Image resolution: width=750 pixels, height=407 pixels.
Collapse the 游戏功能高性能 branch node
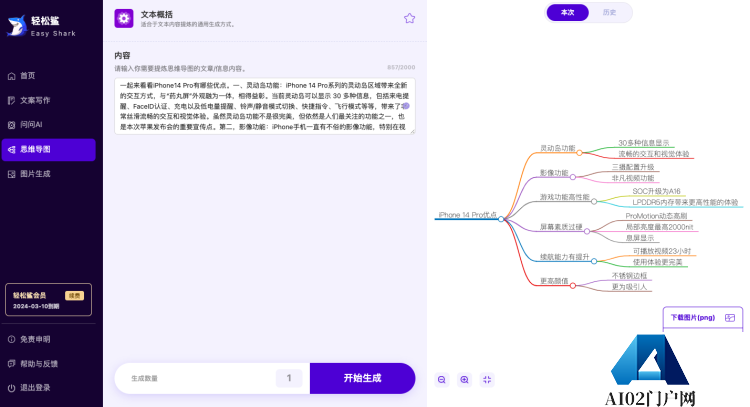pos(594,201)
